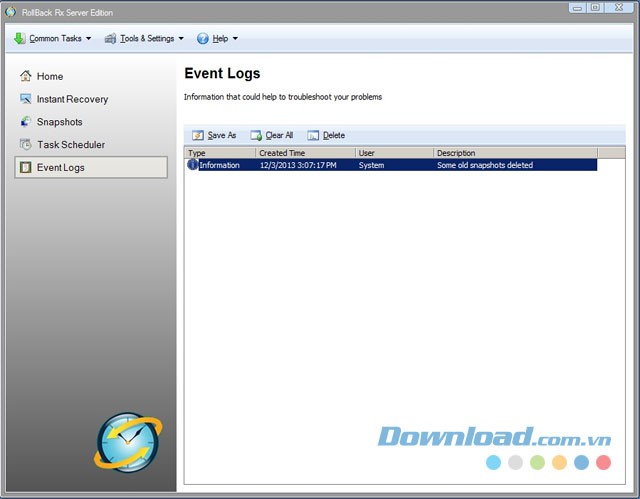Click the Event Logs sidebar icon
Viewport: 640px width, 499px height.
click(x=26, y=168)
